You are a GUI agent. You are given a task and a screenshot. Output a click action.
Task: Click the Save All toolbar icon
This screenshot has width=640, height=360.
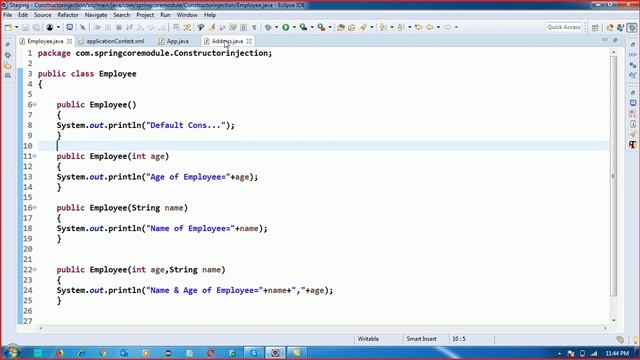[36, 27]
